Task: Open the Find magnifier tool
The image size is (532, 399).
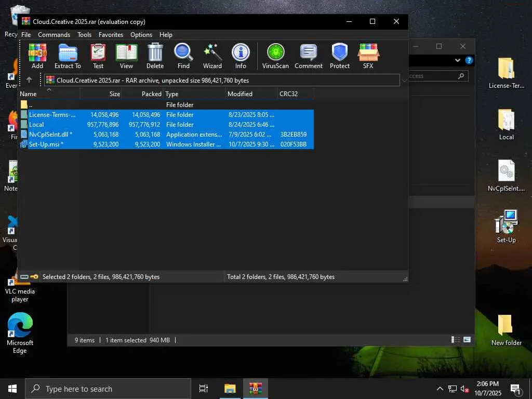Action: click(183, 56)
